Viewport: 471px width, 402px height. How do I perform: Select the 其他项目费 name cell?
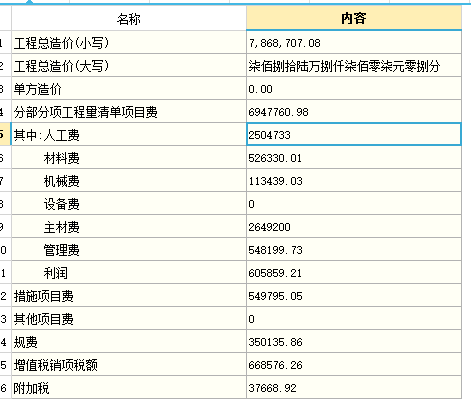[129, 318]
